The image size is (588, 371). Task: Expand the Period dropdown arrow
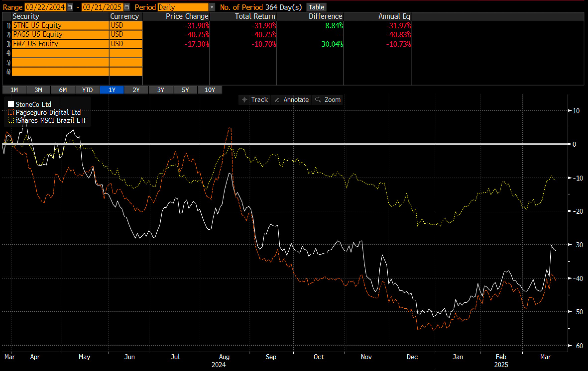click(x=212, y=7)
